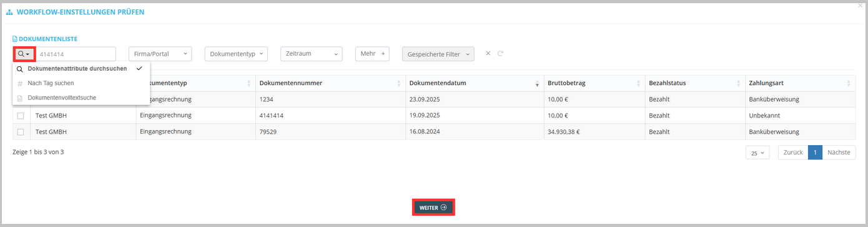The width and height of the screenshot is (868, 227).
Task: Click the Zeige 1 bis 3 von 3 text
Action: coord(38,152)
